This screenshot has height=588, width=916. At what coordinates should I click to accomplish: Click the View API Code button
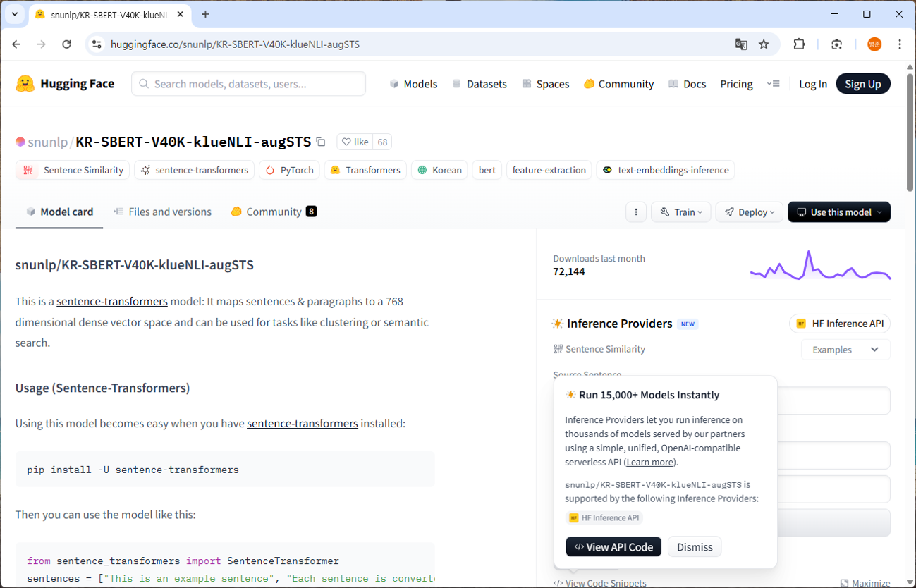click(x=613, y=547)
